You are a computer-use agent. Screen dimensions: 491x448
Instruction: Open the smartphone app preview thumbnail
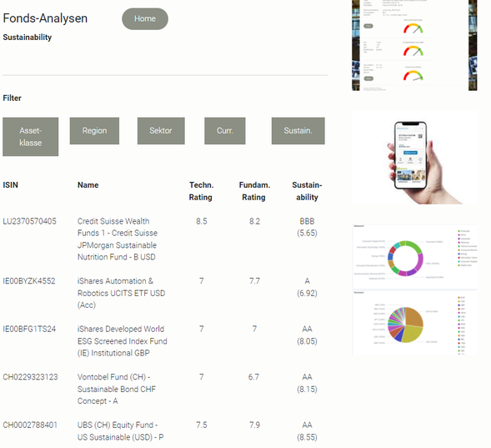(x=414, y=158)
